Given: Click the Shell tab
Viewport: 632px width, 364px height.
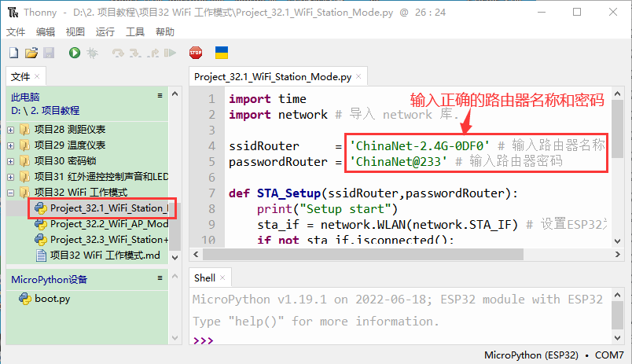Looking at the screenshot, I should pyautogui.click(x=205, y=278).
